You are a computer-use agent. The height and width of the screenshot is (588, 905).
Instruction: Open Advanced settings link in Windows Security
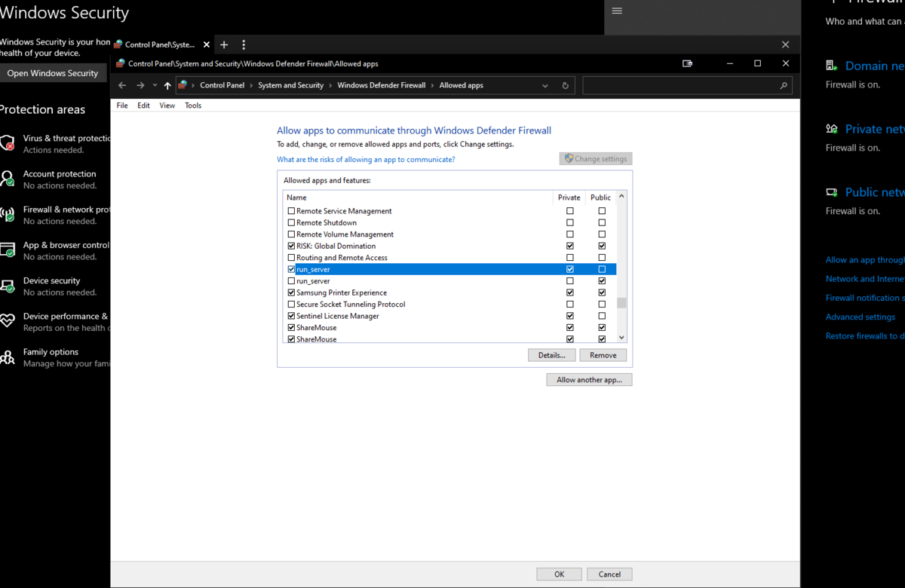pyautogui.click(x=861, y=317)
